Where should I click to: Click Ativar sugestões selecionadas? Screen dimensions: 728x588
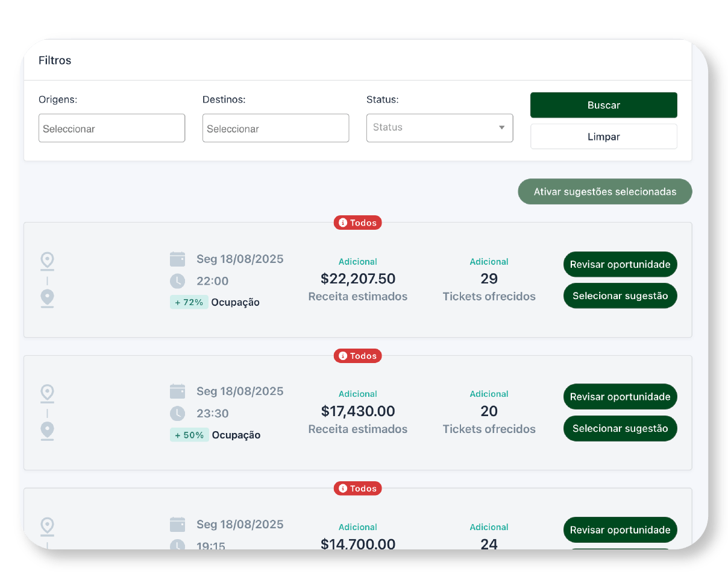click(x=604, y=192)
